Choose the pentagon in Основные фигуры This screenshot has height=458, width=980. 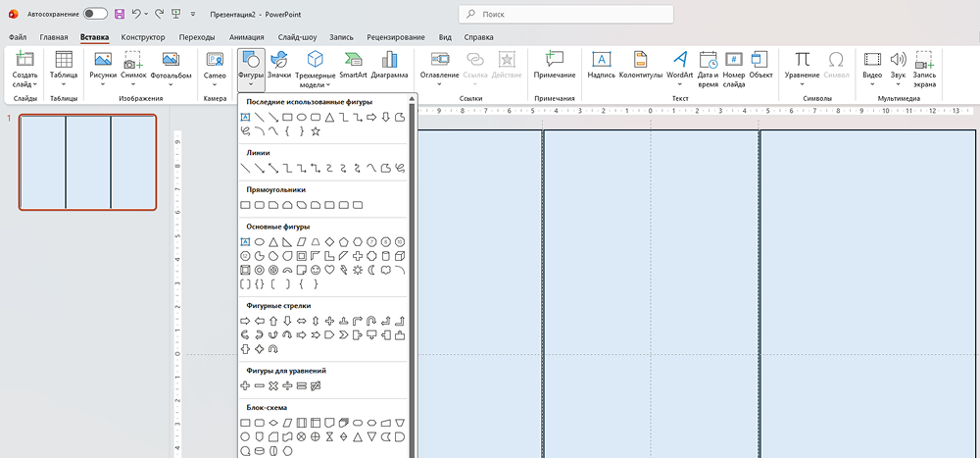point(344,241)
